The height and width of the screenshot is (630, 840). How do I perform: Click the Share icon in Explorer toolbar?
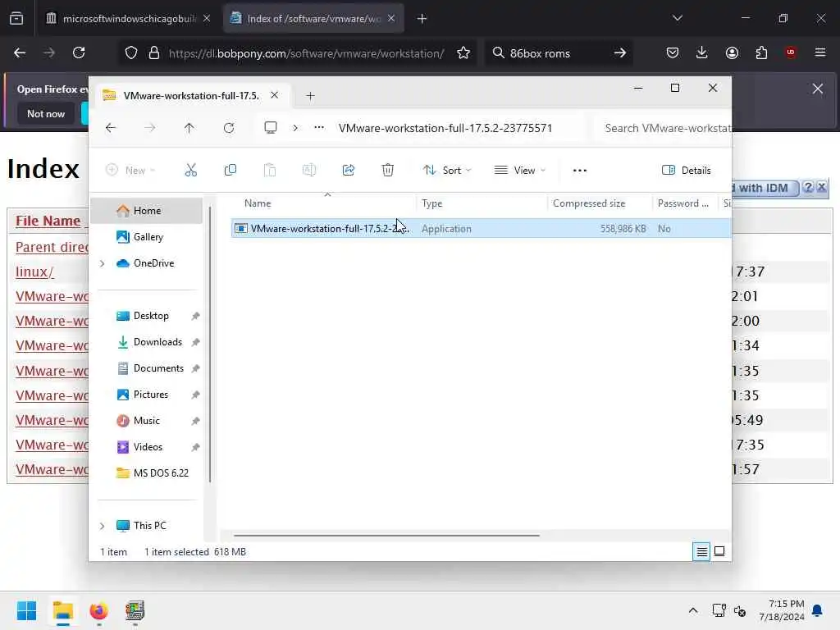pyautogui.click(x=348, y=171)
